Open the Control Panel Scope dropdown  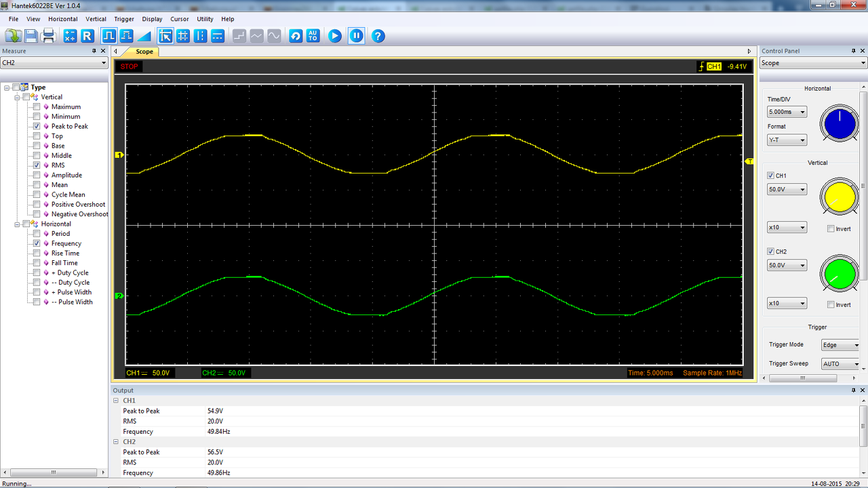pos(814,63)
